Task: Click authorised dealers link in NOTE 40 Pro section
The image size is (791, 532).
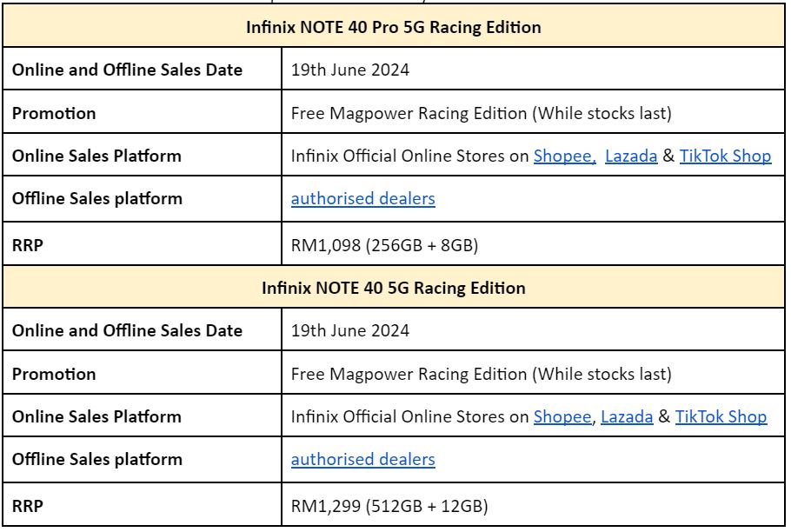Action: click(x=362, y=199)
